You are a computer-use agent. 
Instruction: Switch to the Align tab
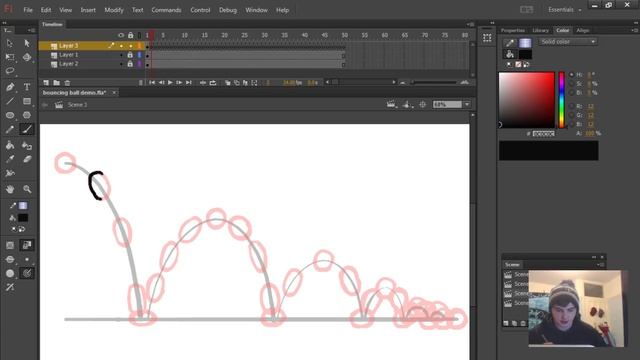(582, 30)
